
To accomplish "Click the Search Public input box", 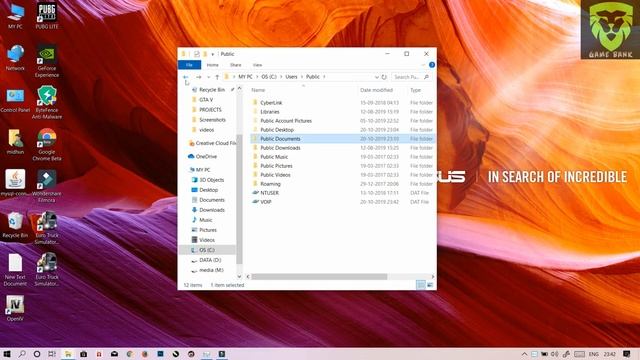I will [x=411, y=77].
